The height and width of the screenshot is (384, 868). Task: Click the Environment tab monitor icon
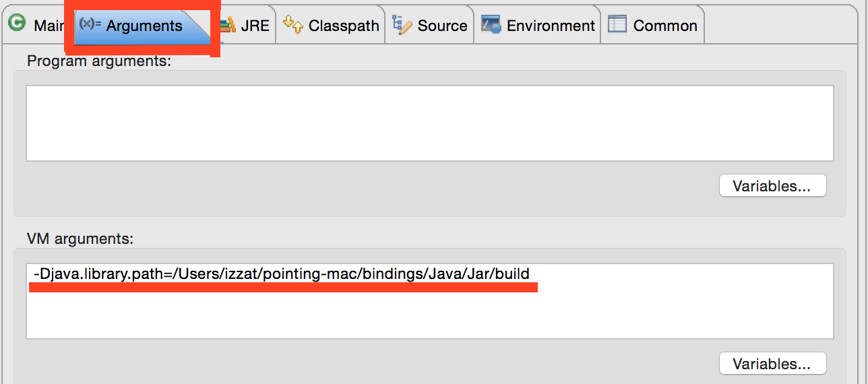pyautogui.click(x=491, y=25)
